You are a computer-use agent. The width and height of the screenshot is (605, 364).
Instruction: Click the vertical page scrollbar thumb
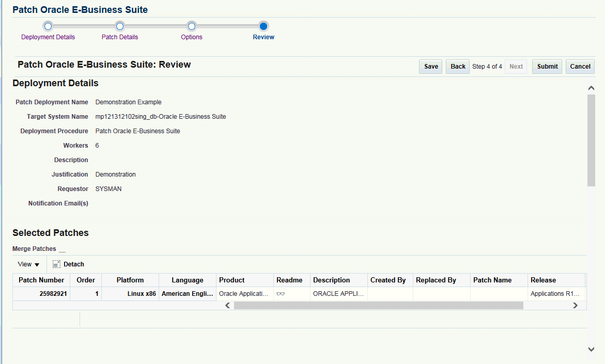click(x=591, y=140)
